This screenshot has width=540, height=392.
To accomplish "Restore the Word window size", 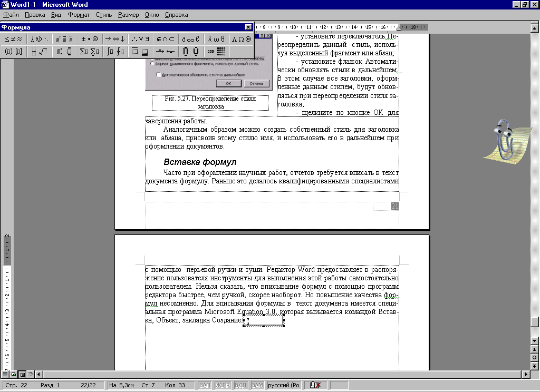I will pyautogui.click(x=525, y=4).
